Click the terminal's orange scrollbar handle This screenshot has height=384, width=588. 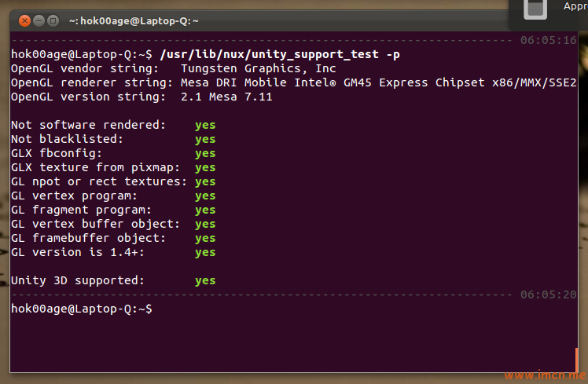click(x=576, y=360)
